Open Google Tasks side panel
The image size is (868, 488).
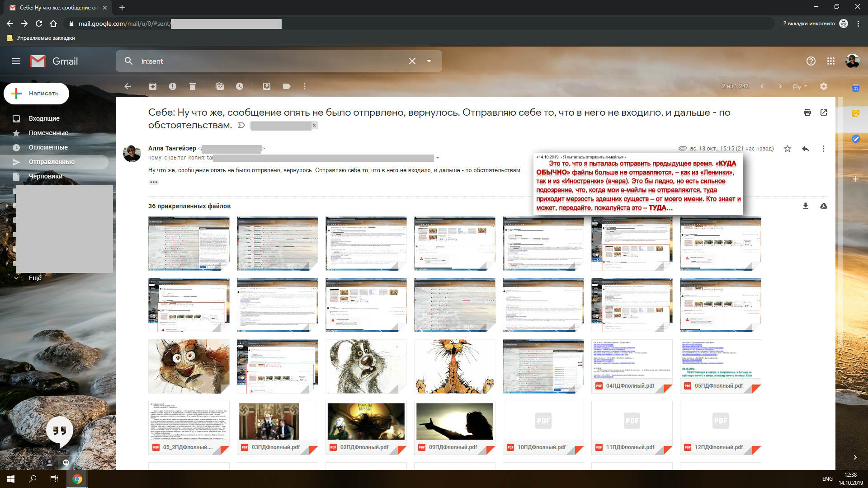[855, 139]
